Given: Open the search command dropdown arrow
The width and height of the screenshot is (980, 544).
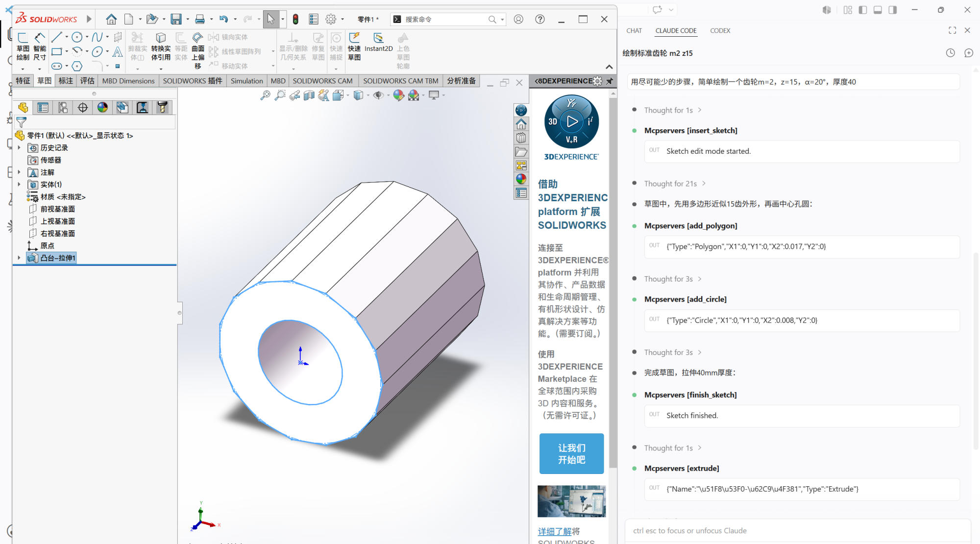Looking at the screenshot, I should [x=502, y=19].
